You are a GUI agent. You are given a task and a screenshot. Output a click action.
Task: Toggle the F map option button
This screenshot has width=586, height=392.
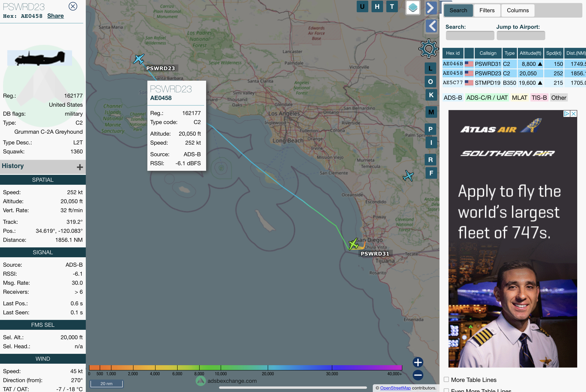[x=431, y=173]
